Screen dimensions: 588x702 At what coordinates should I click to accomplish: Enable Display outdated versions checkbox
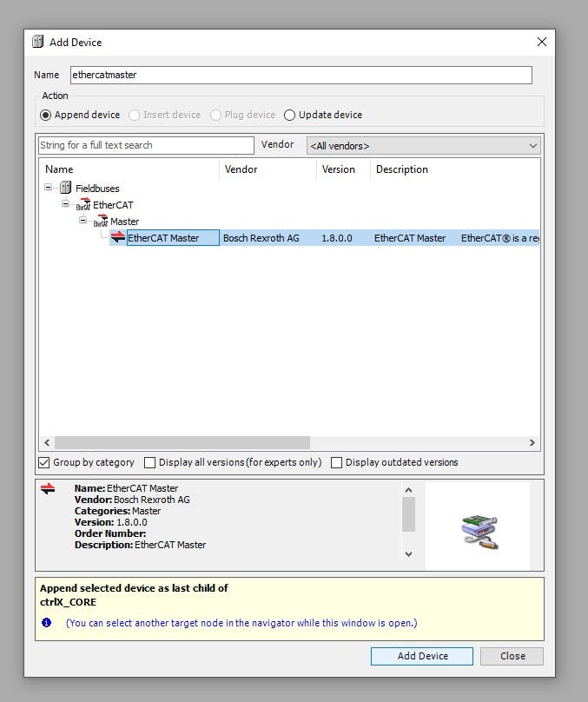[x=336, y=462]
